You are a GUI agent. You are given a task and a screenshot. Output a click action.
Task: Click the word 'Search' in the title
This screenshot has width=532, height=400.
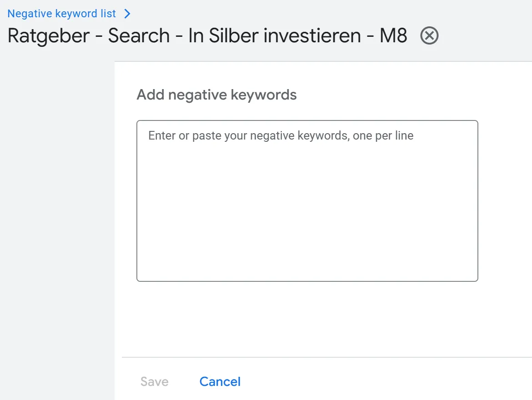pyautogui.click(x=139, y=35)
